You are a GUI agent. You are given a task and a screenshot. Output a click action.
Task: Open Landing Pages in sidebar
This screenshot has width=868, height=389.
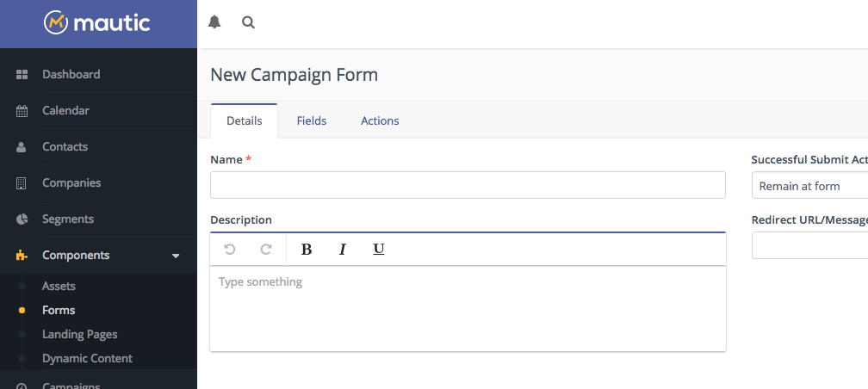click(80, 334)
